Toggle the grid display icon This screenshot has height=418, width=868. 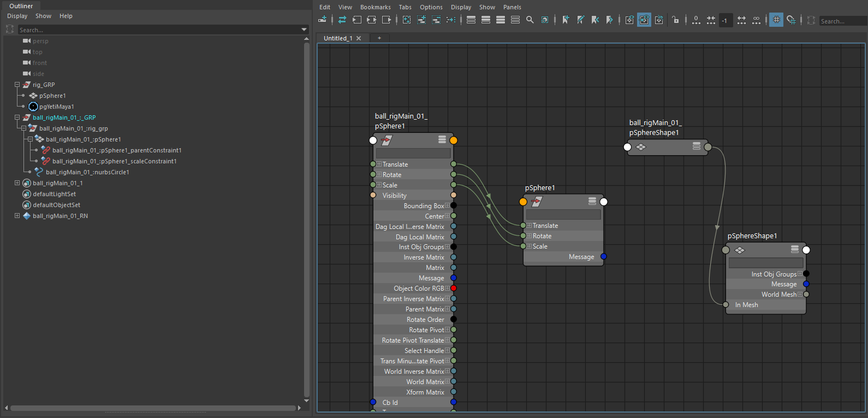[776, 20]
